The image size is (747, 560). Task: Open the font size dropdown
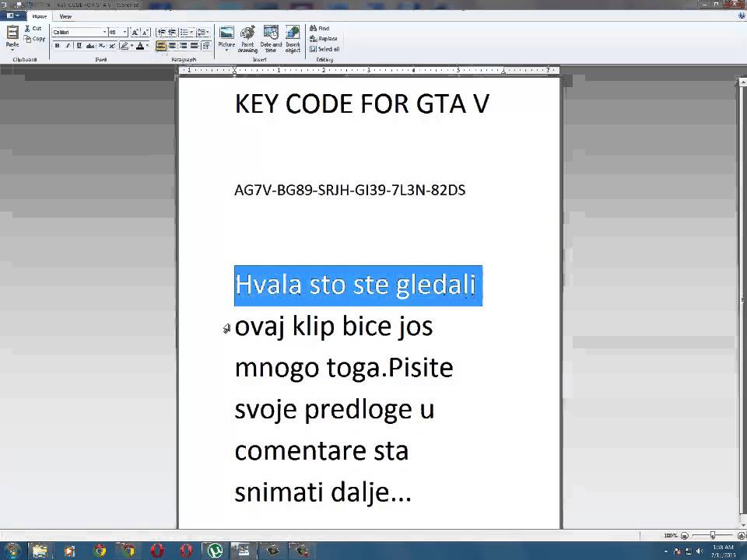(x=124, y=33)
